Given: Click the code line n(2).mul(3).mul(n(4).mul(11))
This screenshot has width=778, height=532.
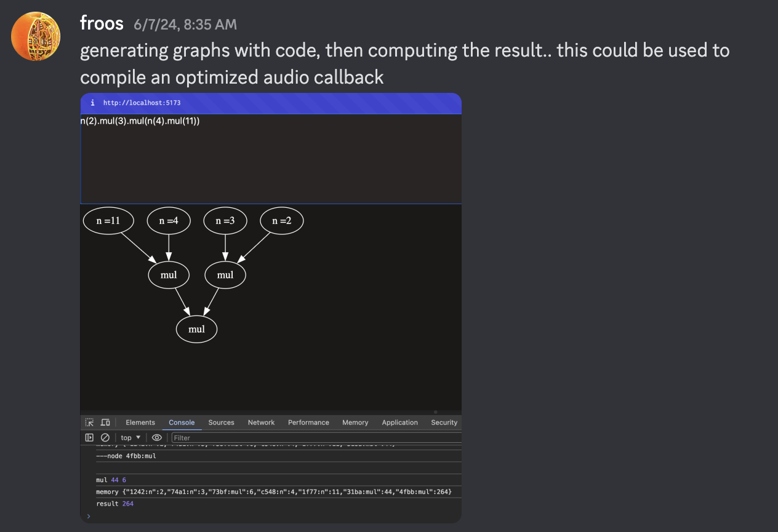Looking at the screenshot, I should [x=140, y=121].
